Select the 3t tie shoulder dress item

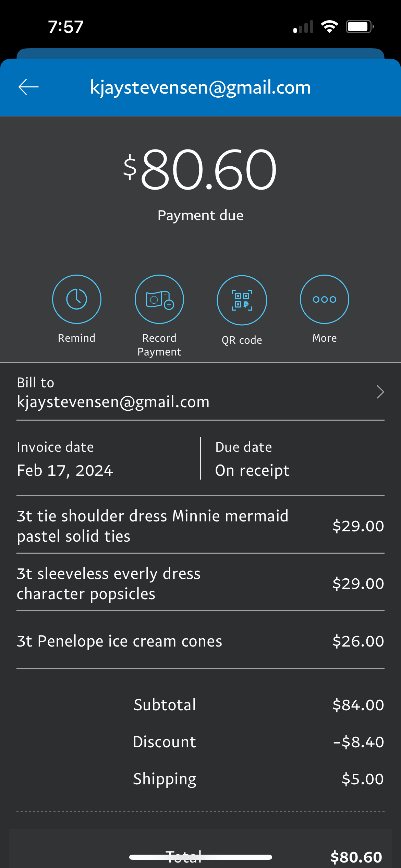coord(153,526)
